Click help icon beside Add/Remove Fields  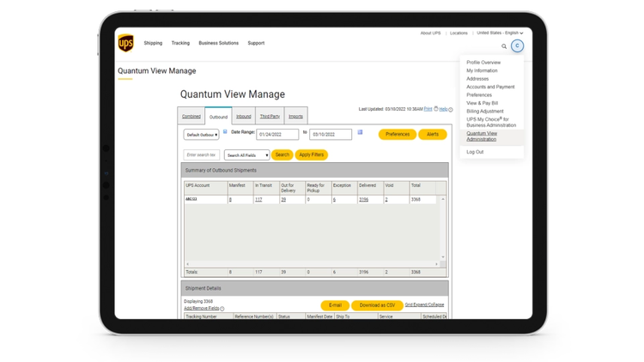tap(222, 309)
